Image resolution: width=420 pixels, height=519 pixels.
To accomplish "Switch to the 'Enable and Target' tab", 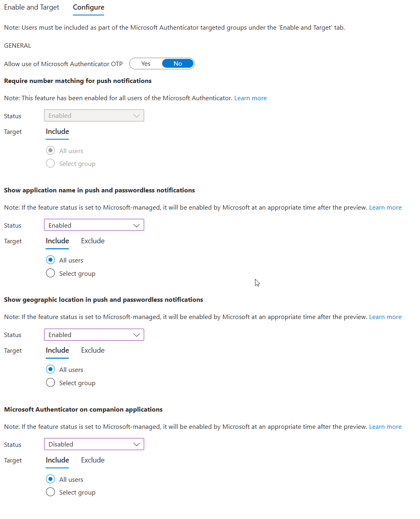I will click(x=31, y=7).
